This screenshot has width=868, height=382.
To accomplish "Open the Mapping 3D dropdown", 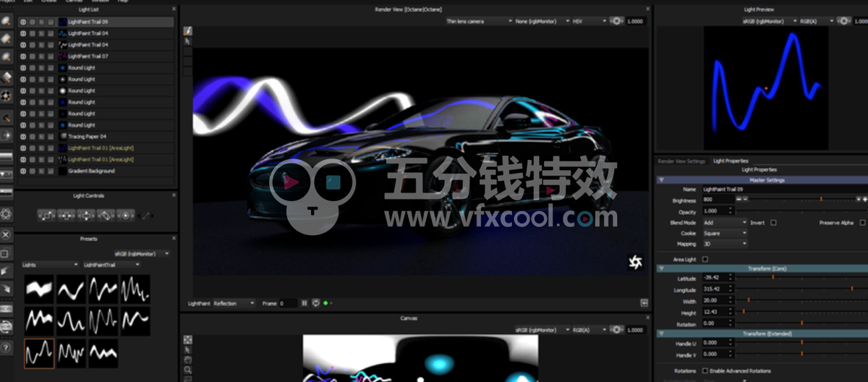I will click(x=724, y=244).
